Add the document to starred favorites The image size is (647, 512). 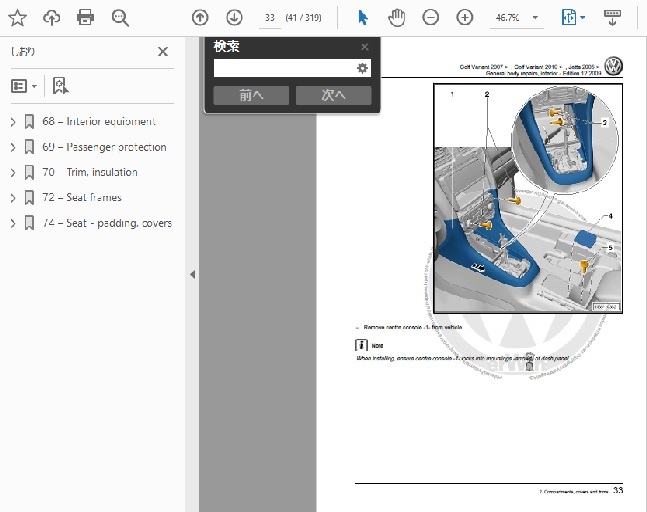coord(17,18)
